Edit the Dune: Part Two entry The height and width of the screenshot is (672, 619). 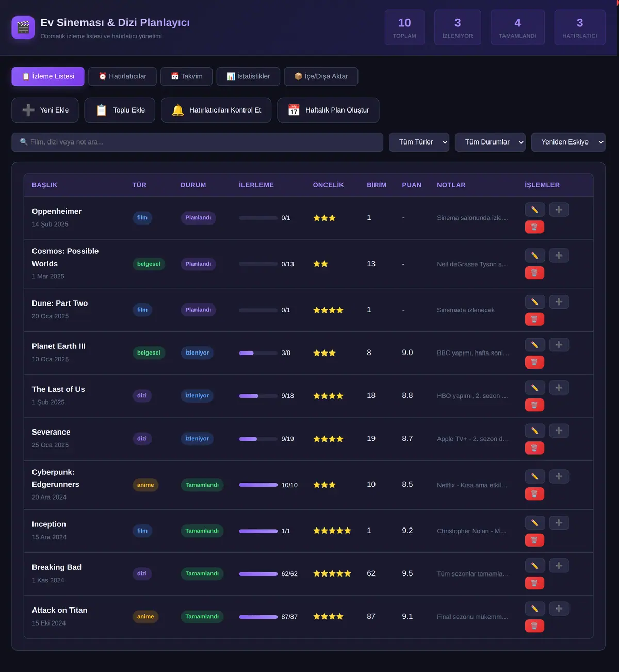[x=534, y=301]
